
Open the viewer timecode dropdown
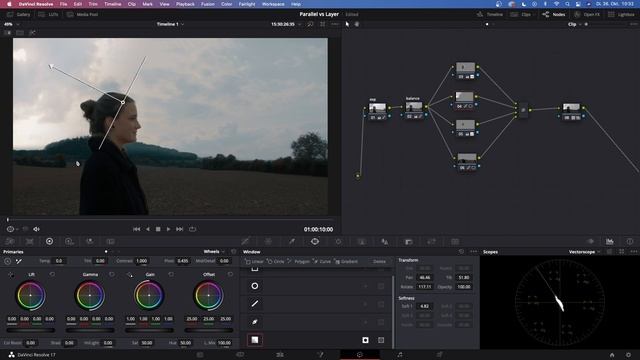pos(286,24)
